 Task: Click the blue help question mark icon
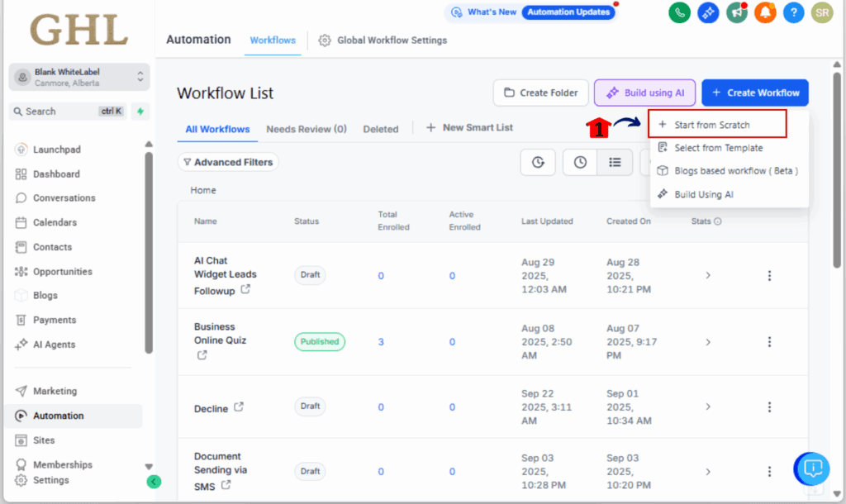pyautogui.click(x=794, y=12)
